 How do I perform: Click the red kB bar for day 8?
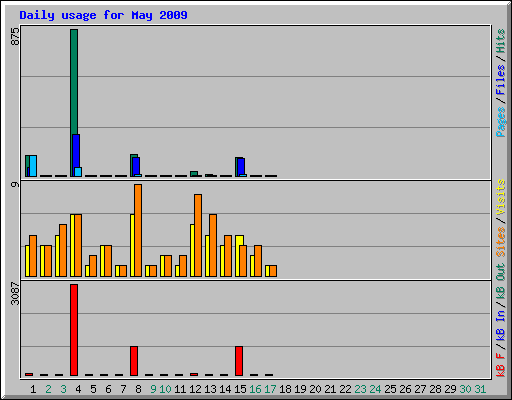[x=134, y=361]
